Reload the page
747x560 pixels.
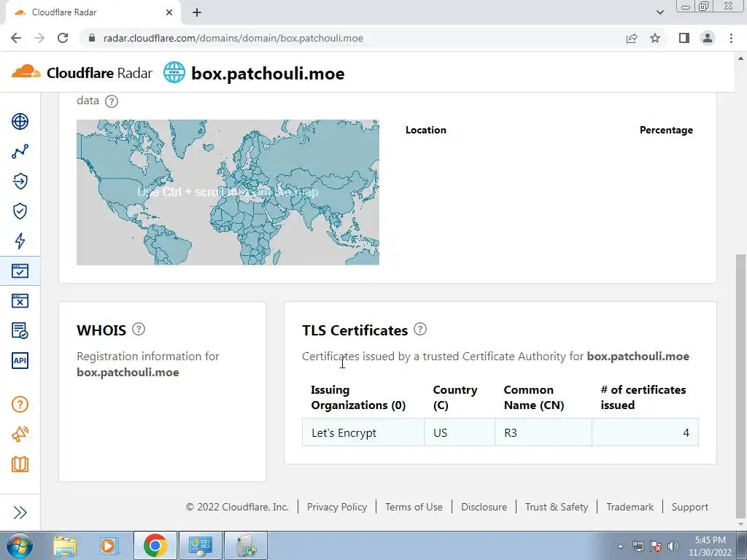pos(63,38)
